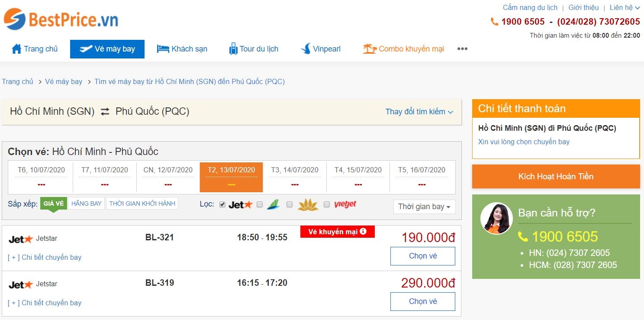Viewport: 644px width, 320px height.
Task: Select date T3, 14/07/2020
Action: pyautogui.click(x=295, y=177)
